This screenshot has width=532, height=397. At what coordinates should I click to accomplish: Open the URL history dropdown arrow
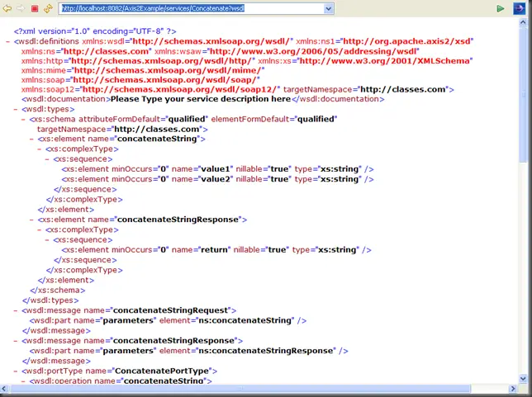328,8
